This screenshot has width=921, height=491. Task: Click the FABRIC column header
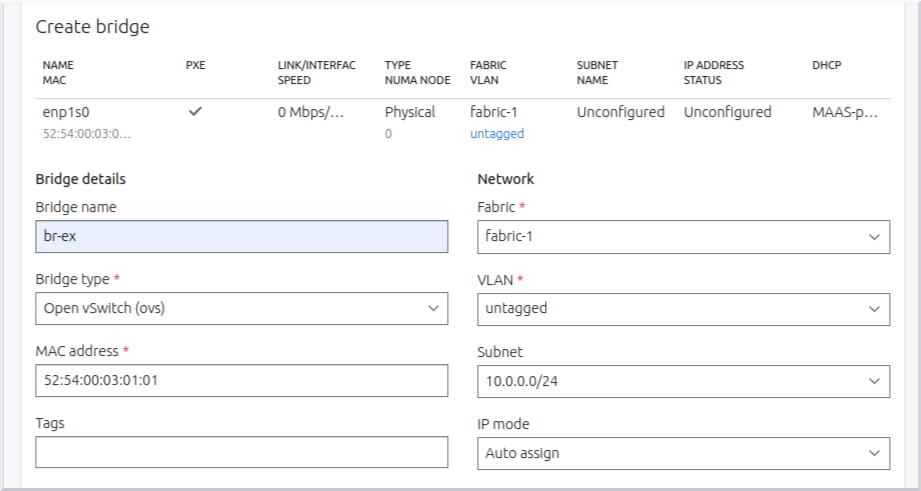pos(488,65)
